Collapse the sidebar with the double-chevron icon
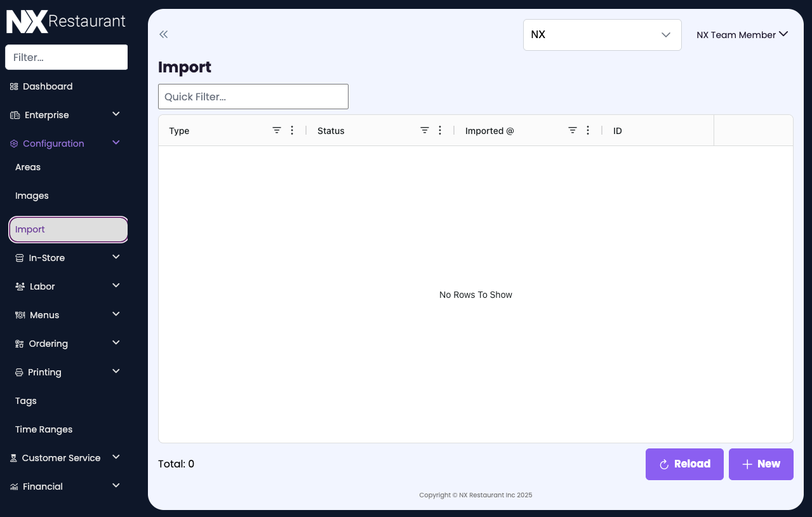Viewport: 812px width, 517px height. [x=163, y=34]
